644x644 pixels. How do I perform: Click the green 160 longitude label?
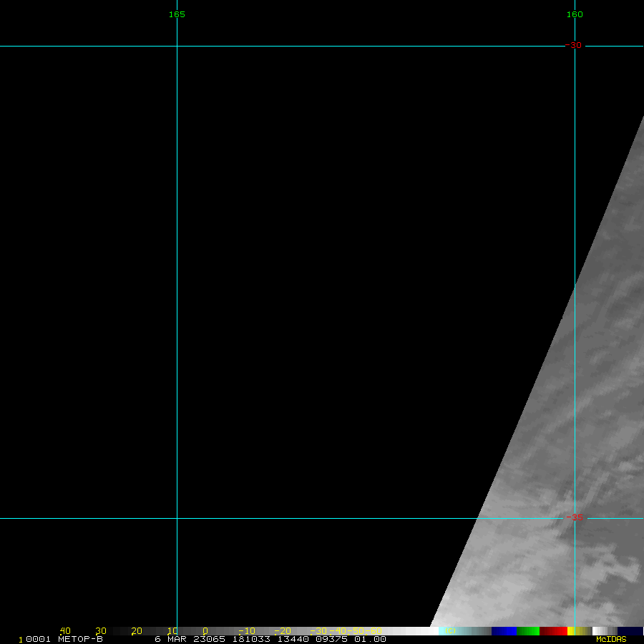tap(575, 14)
